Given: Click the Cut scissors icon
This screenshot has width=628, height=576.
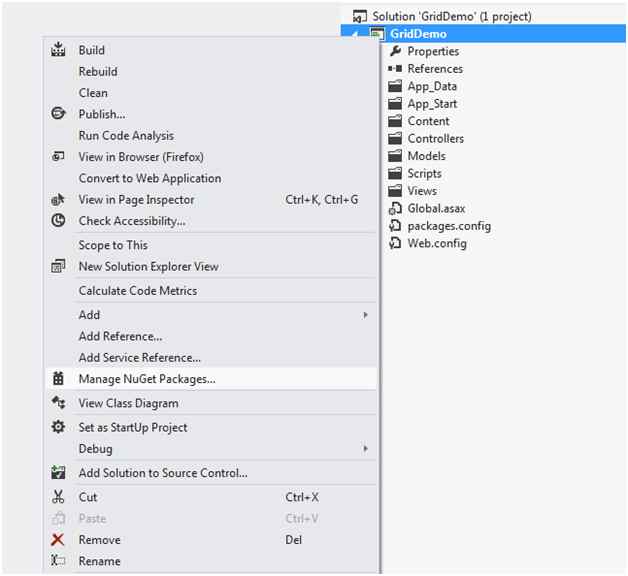Looking at the screenshot, I should coord(58,497).
